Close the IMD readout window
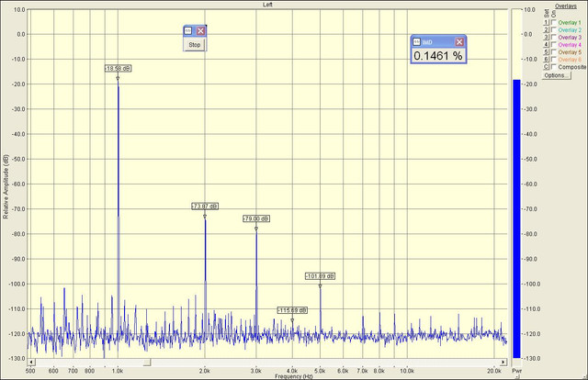 point(459,42)
